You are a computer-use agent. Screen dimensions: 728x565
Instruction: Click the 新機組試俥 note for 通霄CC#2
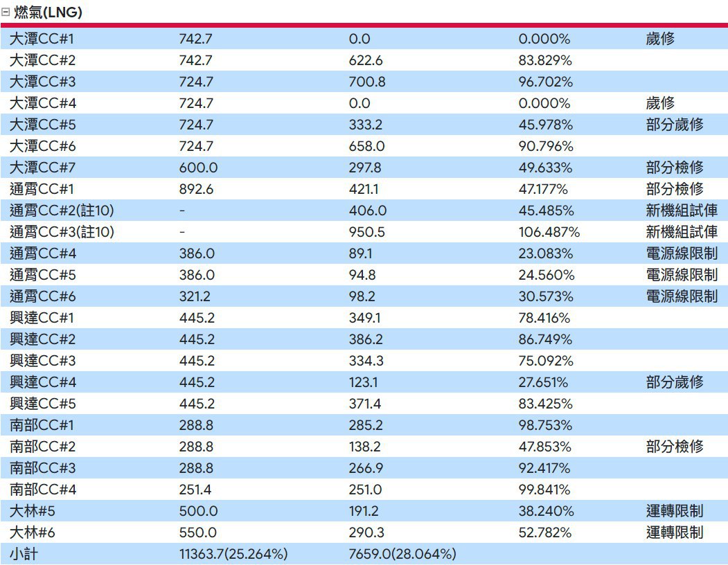pyautogui.click(x=681, y=210)
